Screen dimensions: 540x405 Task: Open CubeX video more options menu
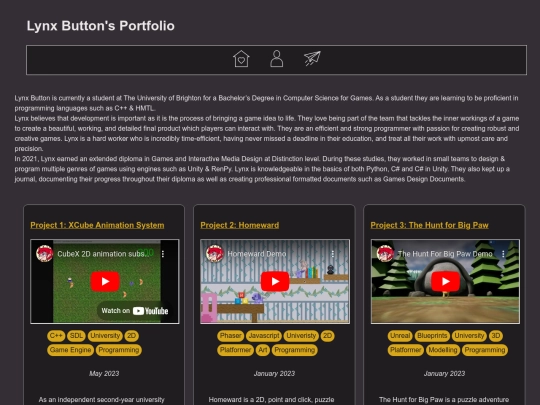click(163, 254)
